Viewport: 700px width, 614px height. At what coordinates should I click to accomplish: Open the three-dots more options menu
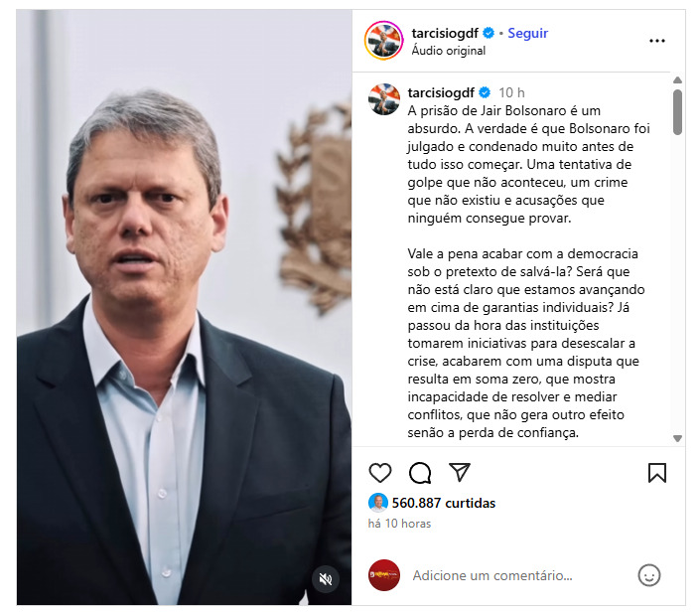pos(656,41)
